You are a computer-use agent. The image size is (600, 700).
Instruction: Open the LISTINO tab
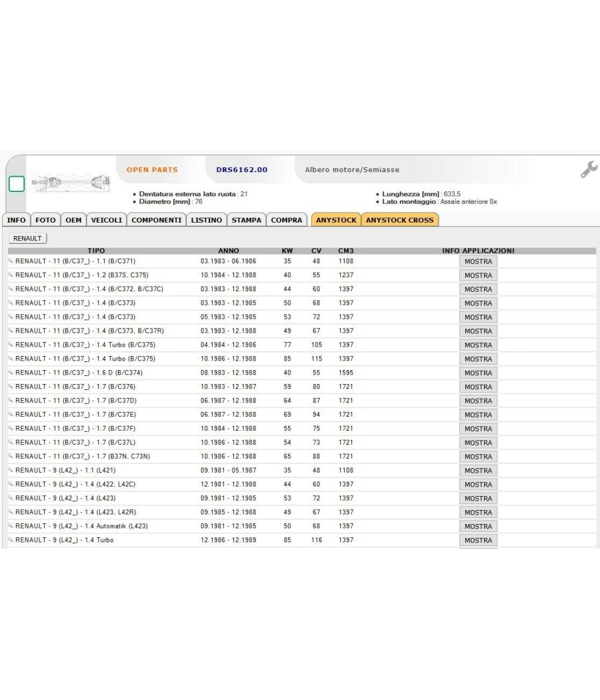point(207,220)
